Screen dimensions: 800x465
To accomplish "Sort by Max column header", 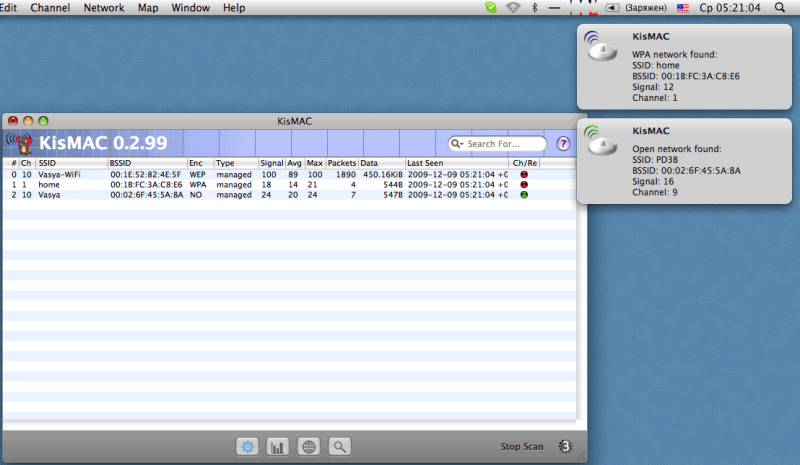I will 315,163.
